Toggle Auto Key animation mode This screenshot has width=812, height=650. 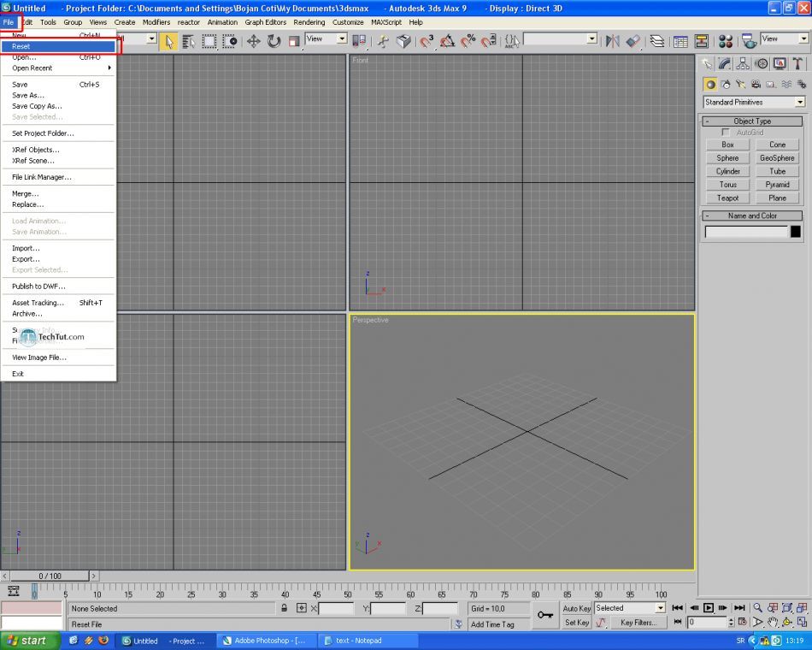(x=577, y=608)
